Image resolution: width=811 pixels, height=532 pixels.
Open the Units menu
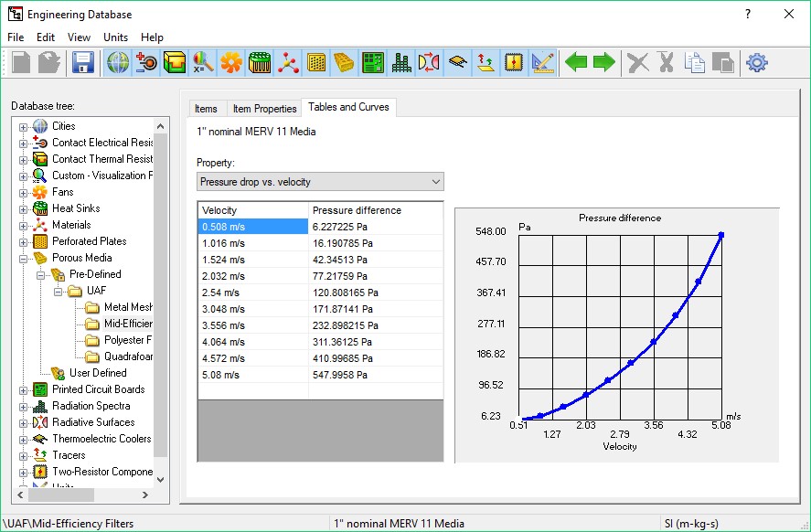[115, 37]
